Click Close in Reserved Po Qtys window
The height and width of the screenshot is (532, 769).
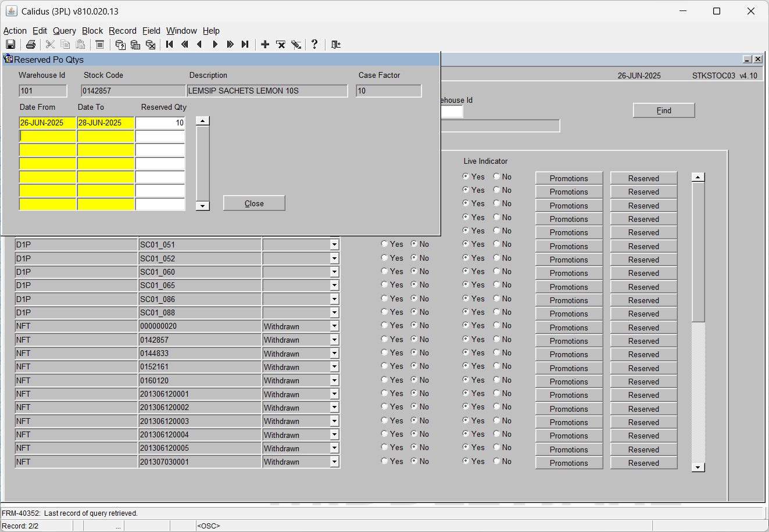[x=254, y=203]
